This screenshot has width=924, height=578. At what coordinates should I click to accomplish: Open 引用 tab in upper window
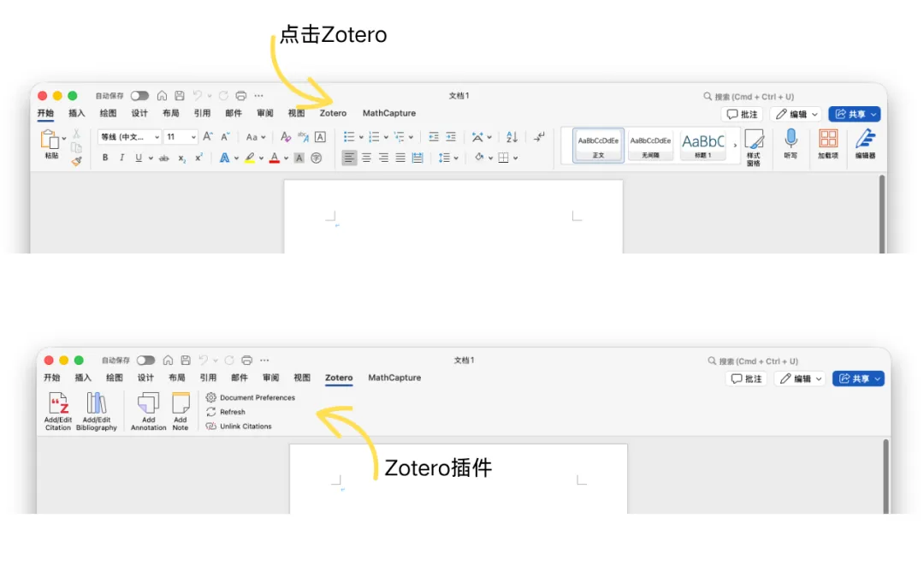202,113
